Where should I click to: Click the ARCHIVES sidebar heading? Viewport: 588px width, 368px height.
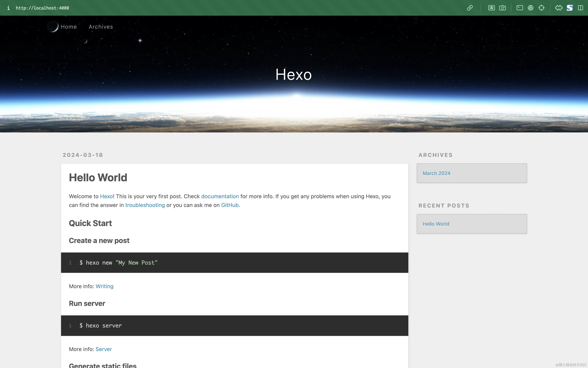click(x=435, y=155)
